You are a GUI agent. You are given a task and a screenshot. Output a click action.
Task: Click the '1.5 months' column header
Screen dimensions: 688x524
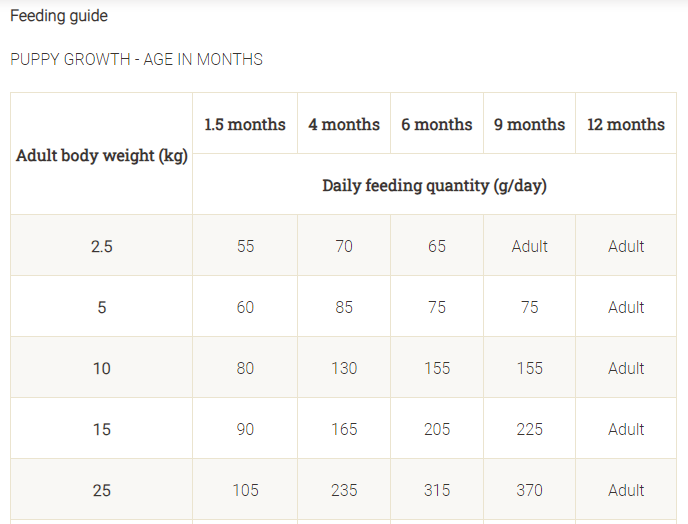pos(245,124)
